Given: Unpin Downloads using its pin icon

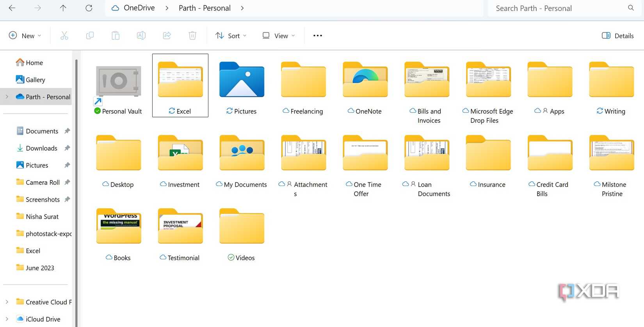Looking at the screenshot, I should [67, 148].
